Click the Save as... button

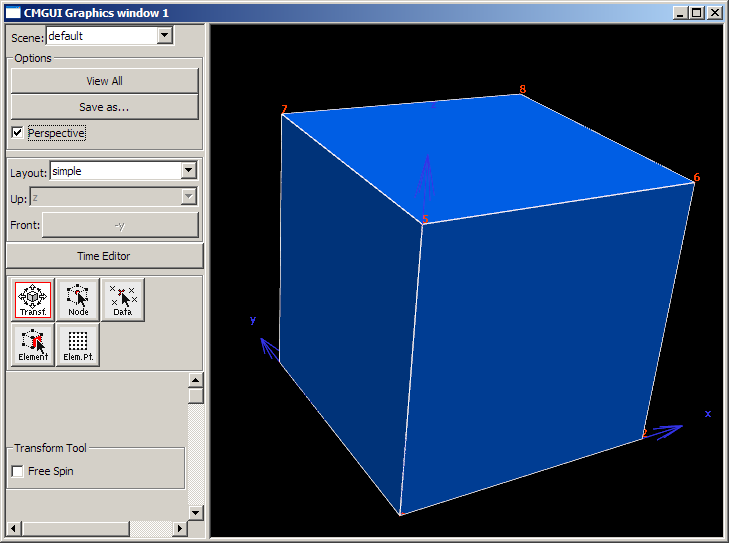coord(105,107)
